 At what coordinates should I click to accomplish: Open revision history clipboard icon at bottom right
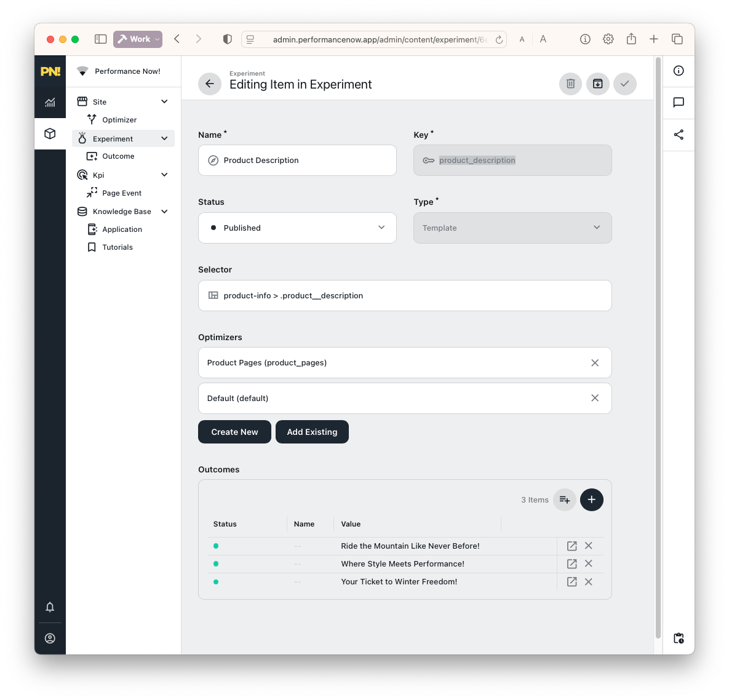tap(679, 638)
